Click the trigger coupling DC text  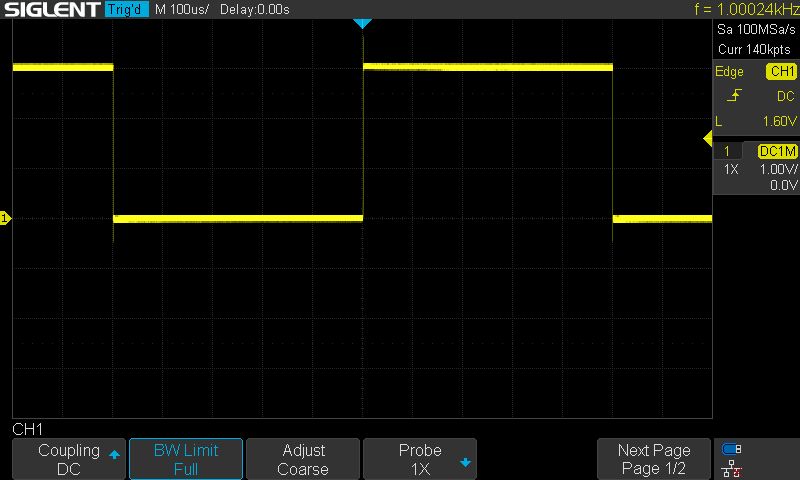(786, 96)
